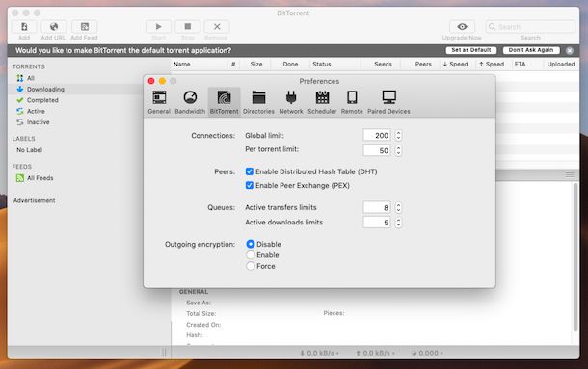
Task: Sort by download Speed column
Action: pyautogui.click(x=457, y=65)
